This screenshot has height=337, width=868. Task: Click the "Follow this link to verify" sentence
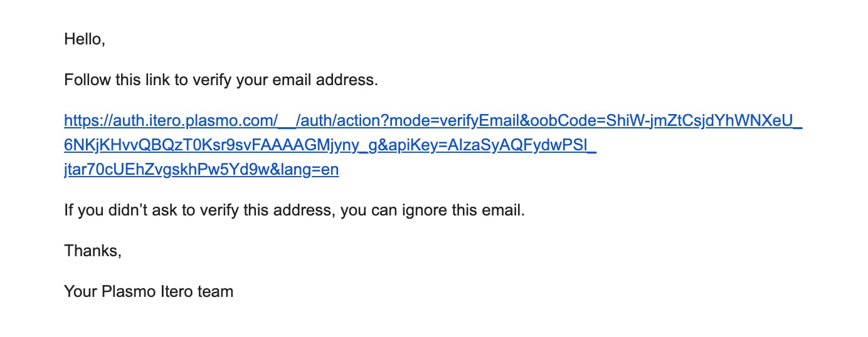tap(221, 80)
